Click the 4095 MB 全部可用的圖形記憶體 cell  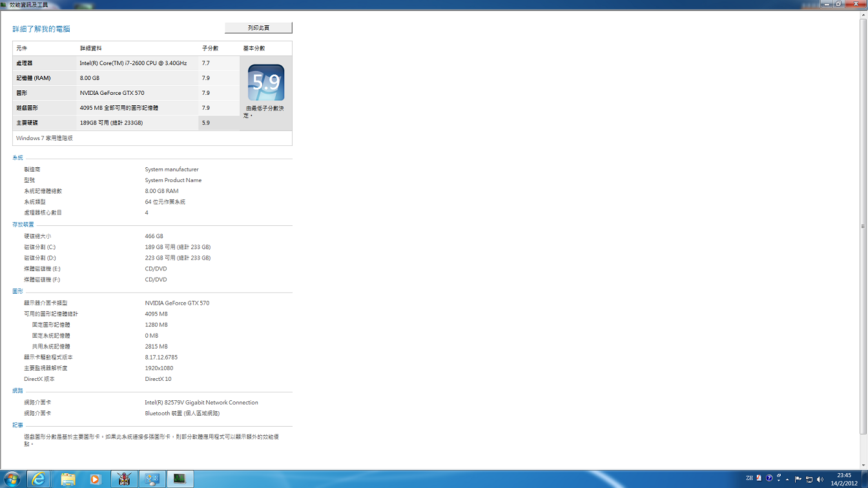pyautogui.click(x=119, y=108)
